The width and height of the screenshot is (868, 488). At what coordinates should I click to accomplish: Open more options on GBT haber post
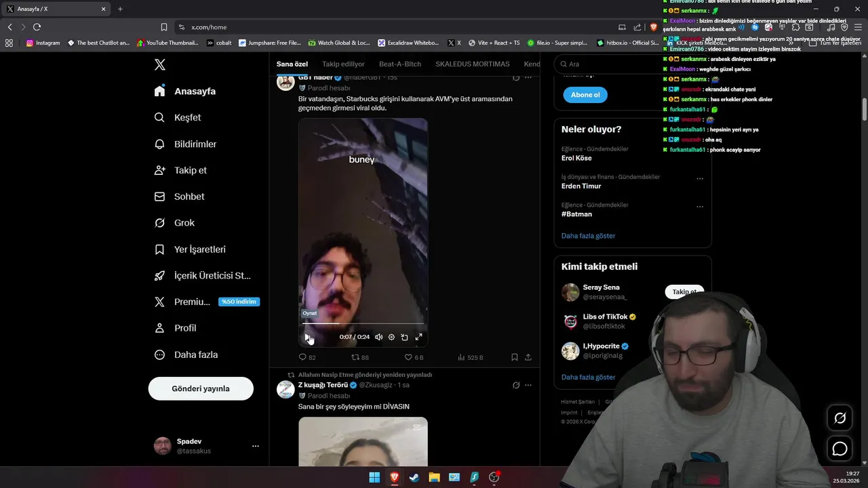528,77
